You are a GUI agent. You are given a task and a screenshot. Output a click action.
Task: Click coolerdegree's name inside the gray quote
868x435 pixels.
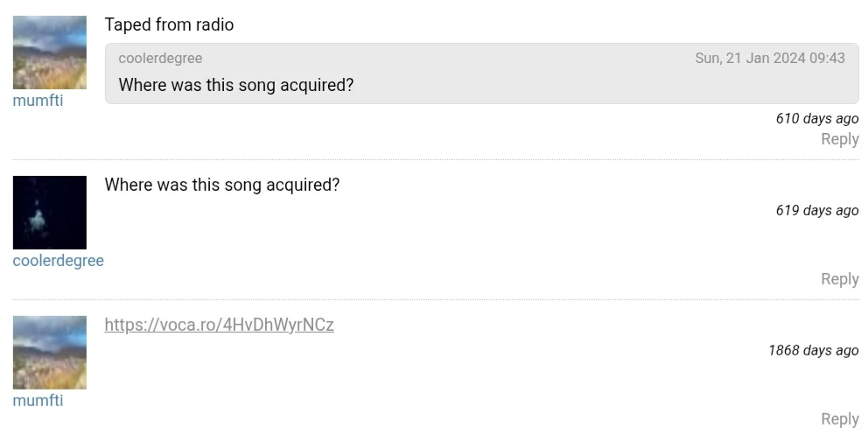pyautogui.click(x=160, y=59)
